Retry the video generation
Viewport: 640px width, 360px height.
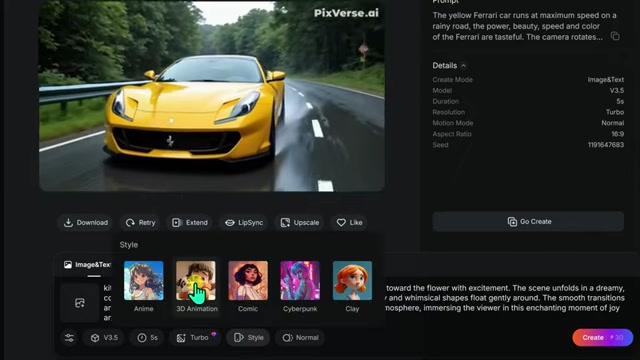click(x=140, y=222)
